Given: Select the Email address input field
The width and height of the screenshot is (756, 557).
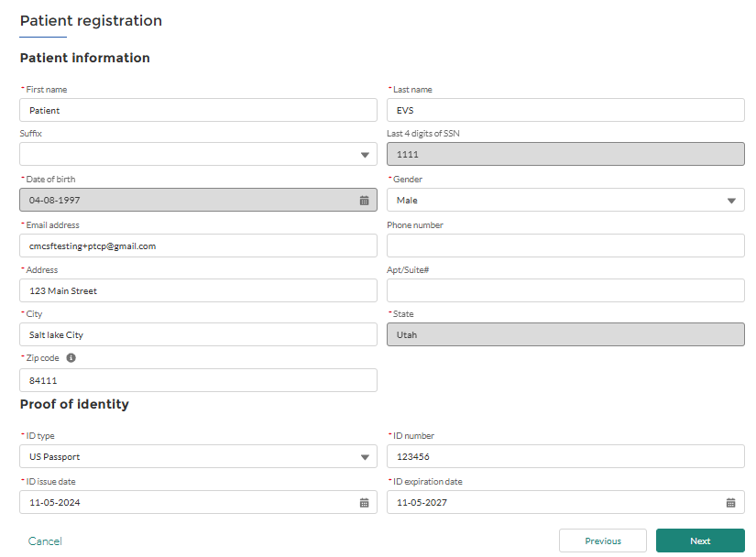Looking at the screenshot, I should [x=198, y=246].
